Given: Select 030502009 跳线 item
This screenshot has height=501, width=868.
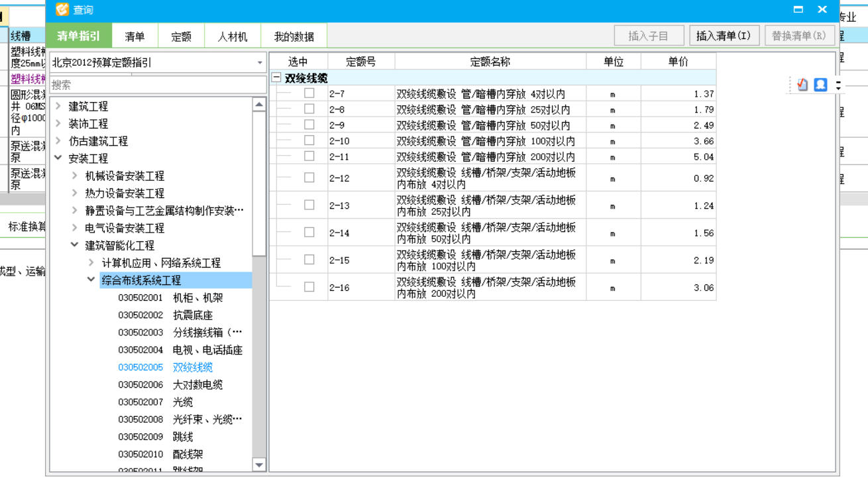Looking at the screenshot, I should coord(156,437).
